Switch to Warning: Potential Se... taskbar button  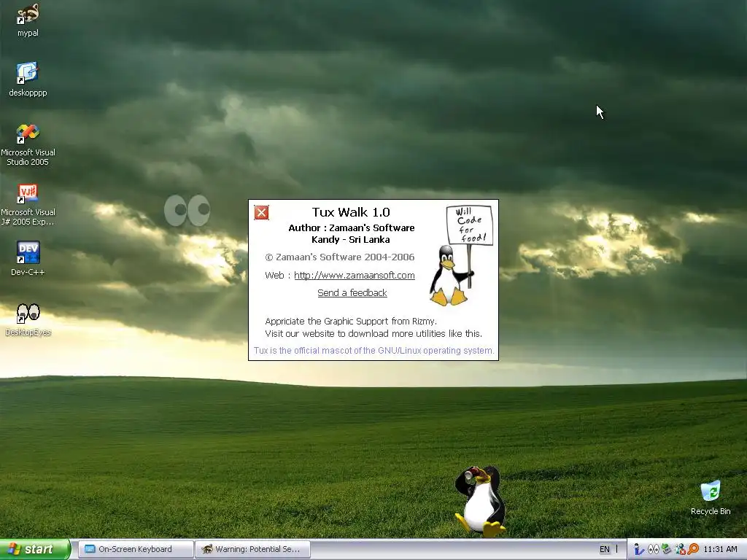pos(253,549)
